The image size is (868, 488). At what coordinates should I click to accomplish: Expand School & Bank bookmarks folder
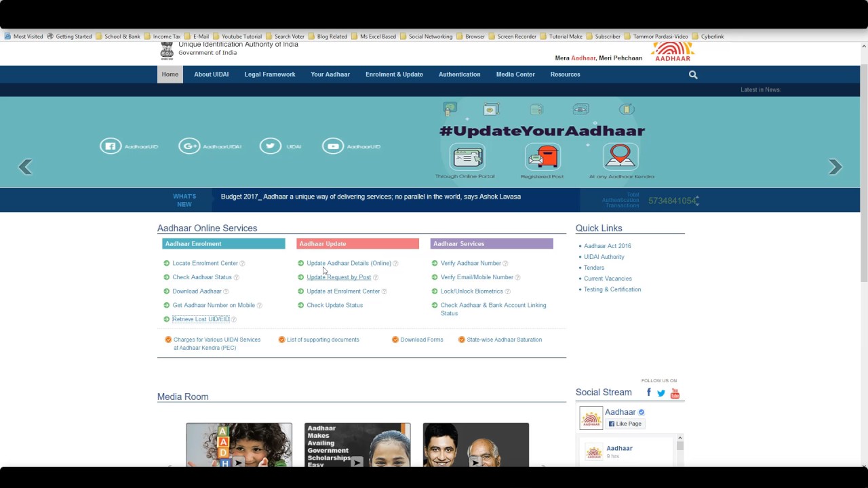118,37
